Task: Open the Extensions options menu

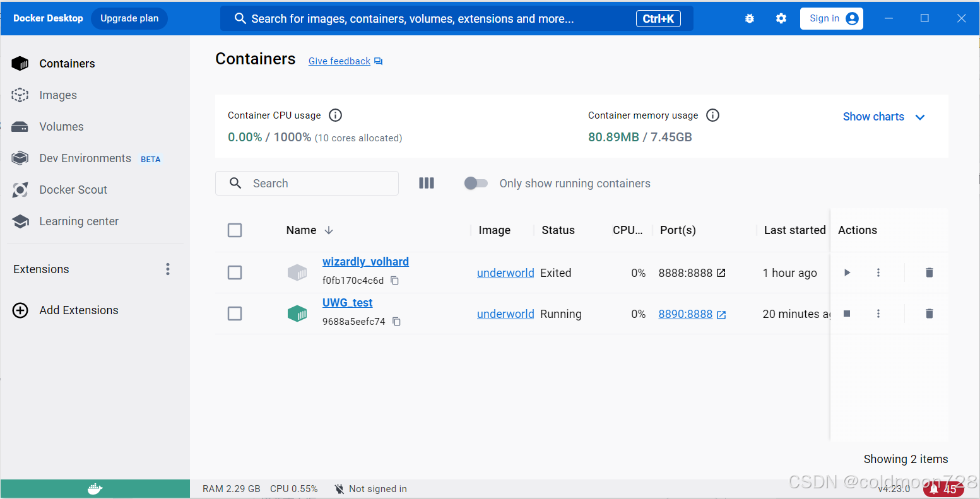Action: (168, 269)
